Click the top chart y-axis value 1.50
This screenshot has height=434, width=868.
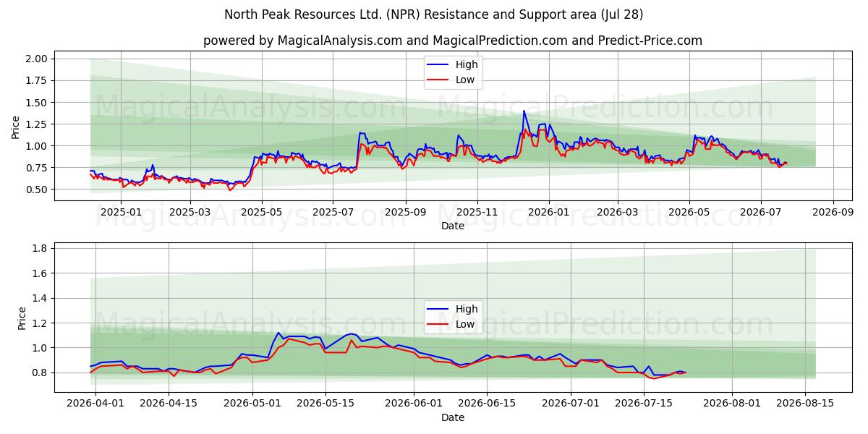[36, 103]
